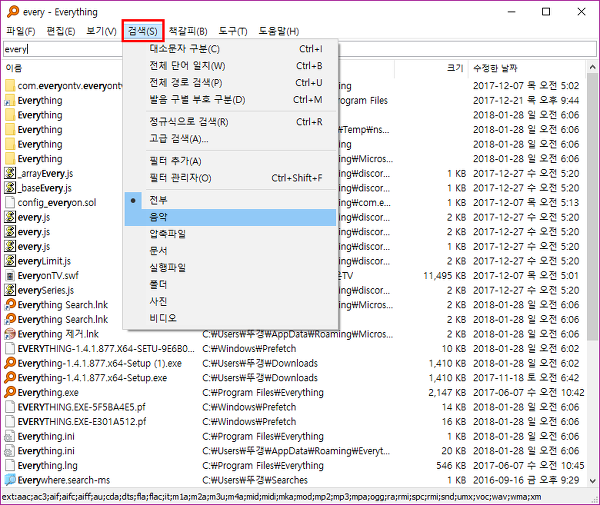
Task: Click the 11,495 KB size cell
Action: pos(445,276)
